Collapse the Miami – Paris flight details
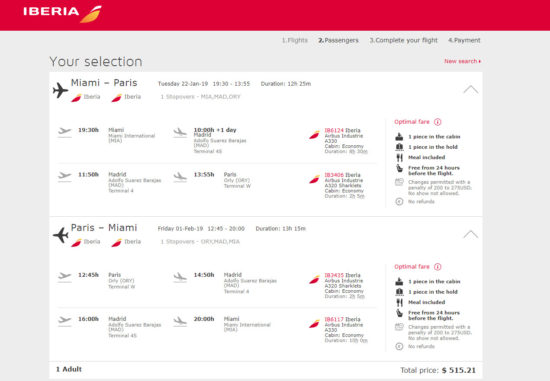This screenshot has height=381, width=550. (x=470, y=90)
